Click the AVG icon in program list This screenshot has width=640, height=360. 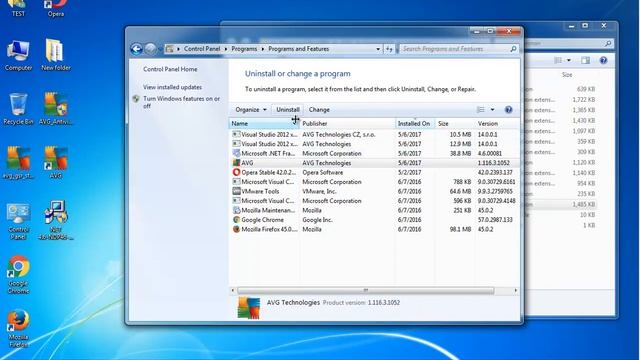tap(236, 163)
